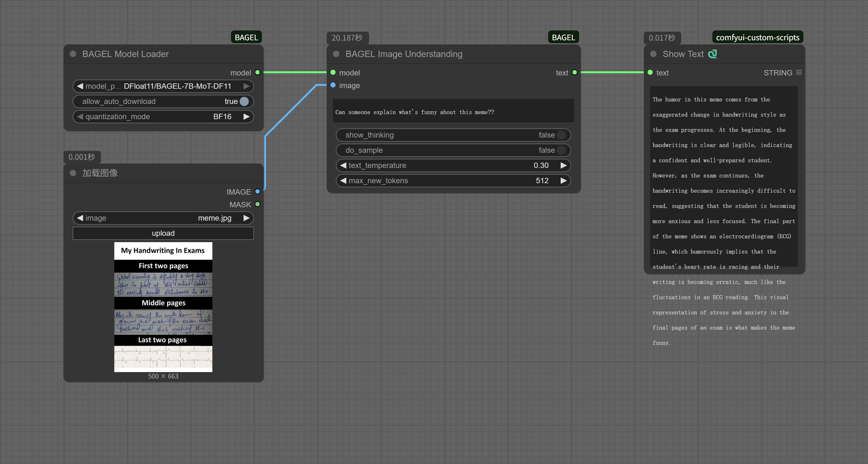Decrease max_new_tokens with left arrow
Screen dimensions: 868x464
coord(343,180)
